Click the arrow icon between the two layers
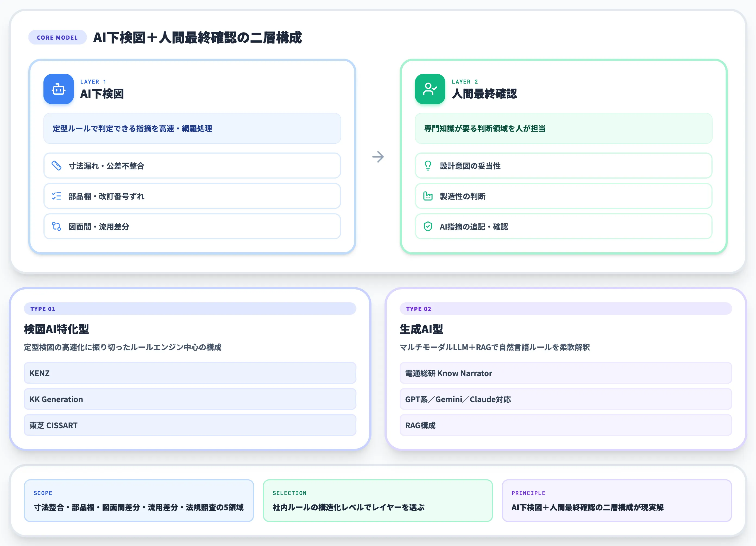The image size is (756, 546). tap(378, 157)
